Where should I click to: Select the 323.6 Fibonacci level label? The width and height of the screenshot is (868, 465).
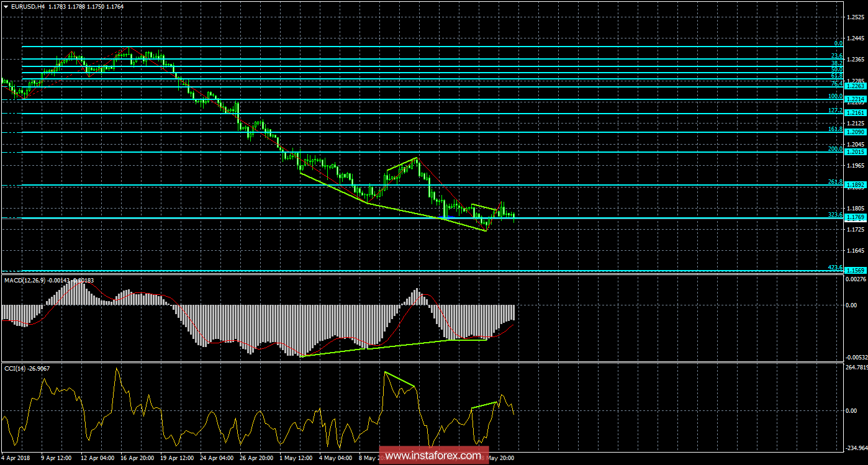[x=835, y=214]
